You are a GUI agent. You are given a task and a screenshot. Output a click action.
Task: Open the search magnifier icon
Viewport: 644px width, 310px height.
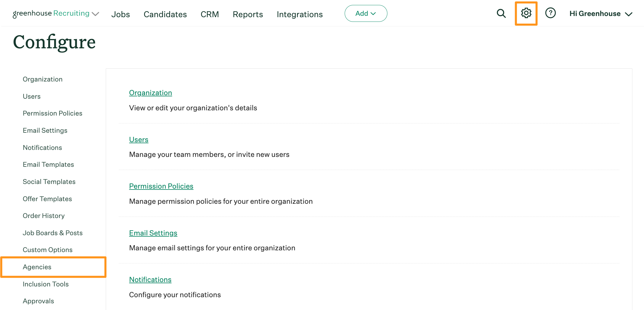[501, 13]
